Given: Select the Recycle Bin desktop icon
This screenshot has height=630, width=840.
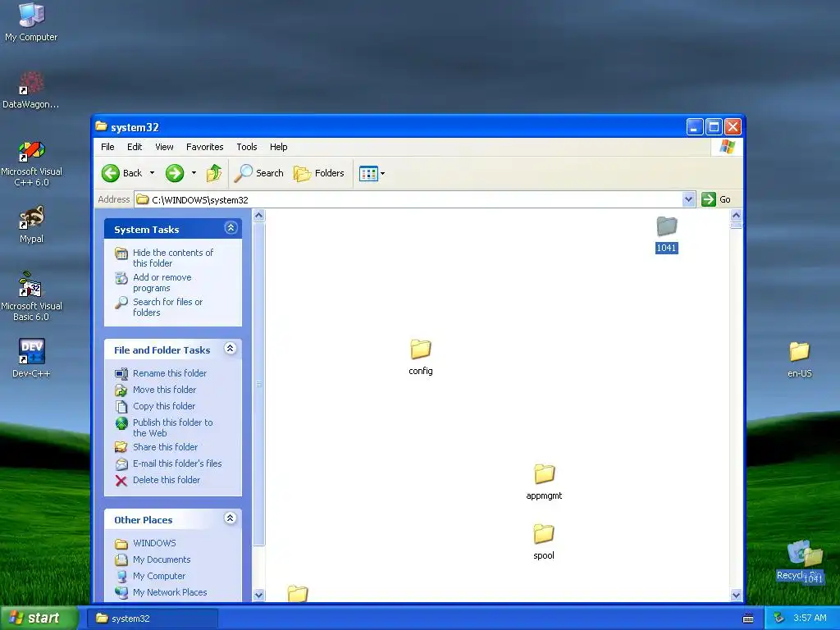Looking at the screenshot, I should tap(798, 560).
